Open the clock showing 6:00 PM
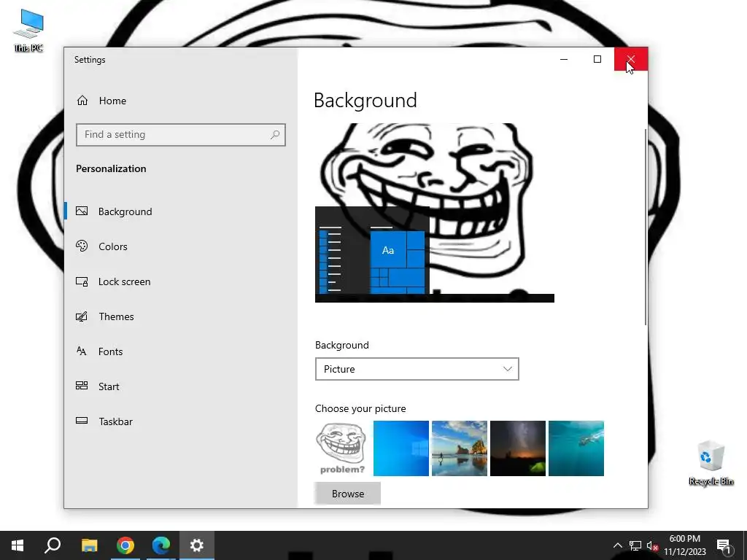Image resolution: width=747 pixels, height=560 pixels. (x=684, y=545)
